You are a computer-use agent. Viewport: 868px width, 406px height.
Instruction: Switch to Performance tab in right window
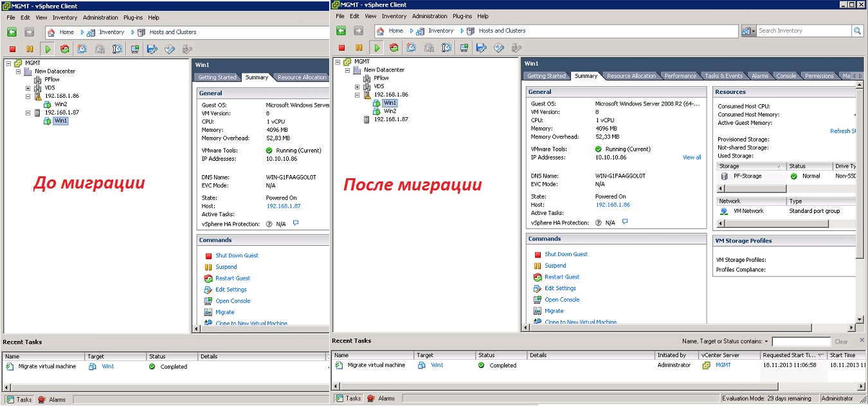click(x=680, y=76)
